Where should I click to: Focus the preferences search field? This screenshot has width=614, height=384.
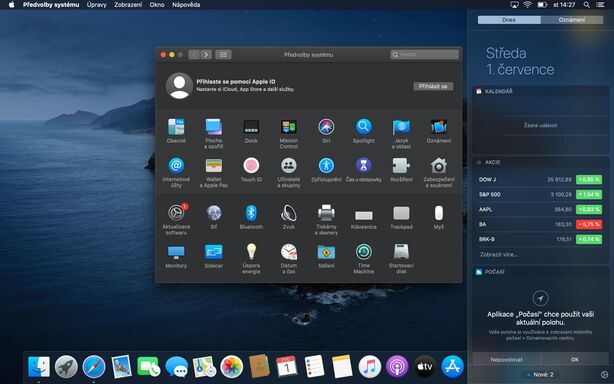click(424, 54)
